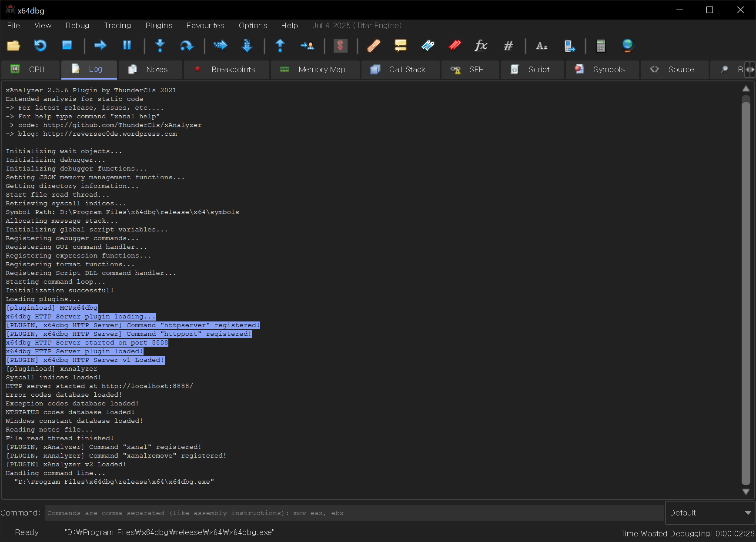Viewport: 756px width, 542px height.
Task: Open the Call Stack tab
Action: point(401,70)
